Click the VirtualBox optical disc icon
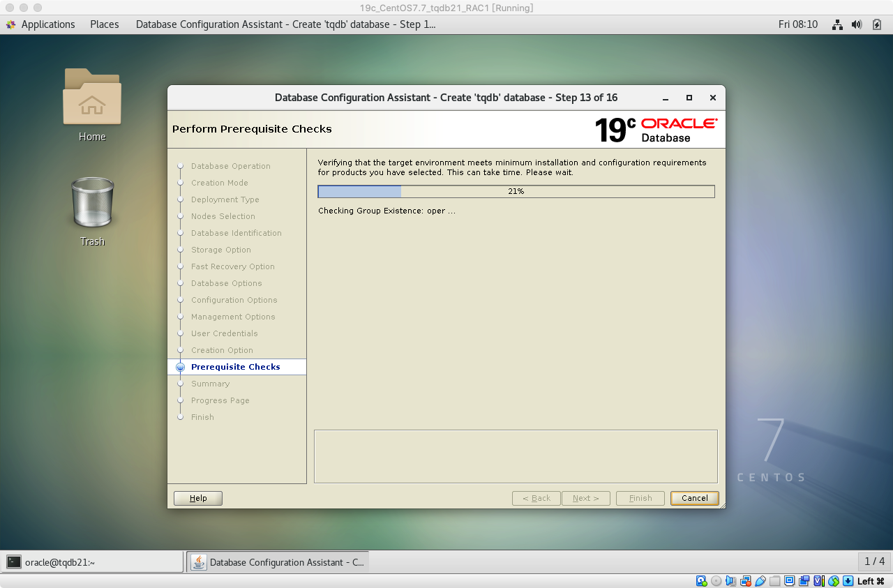This screenshot has height=588, width=893. (716, 581)
